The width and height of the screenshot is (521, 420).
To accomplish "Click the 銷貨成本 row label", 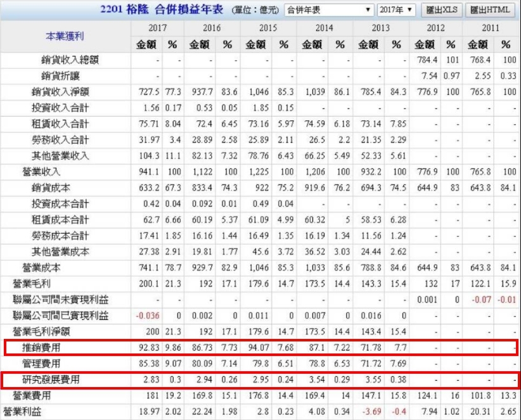I will coord(51,188).
